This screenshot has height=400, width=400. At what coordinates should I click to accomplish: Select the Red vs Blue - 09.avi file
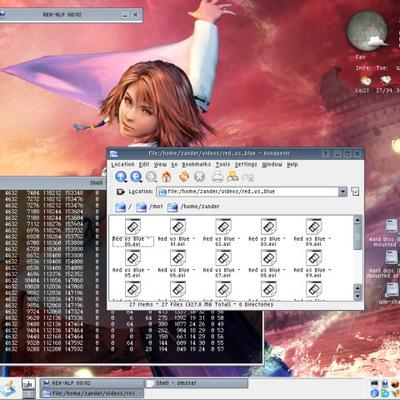pyautogui.click(x=314, y=264)
